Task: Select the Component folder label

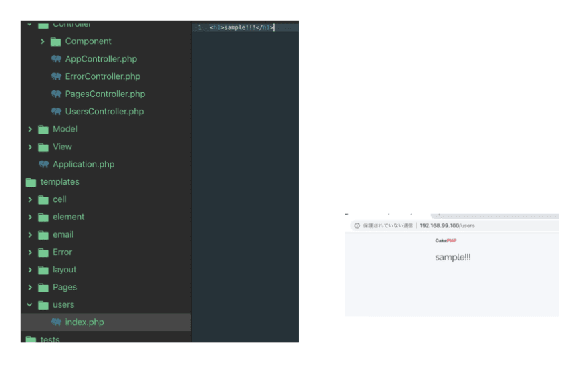Action: [88, 41]
